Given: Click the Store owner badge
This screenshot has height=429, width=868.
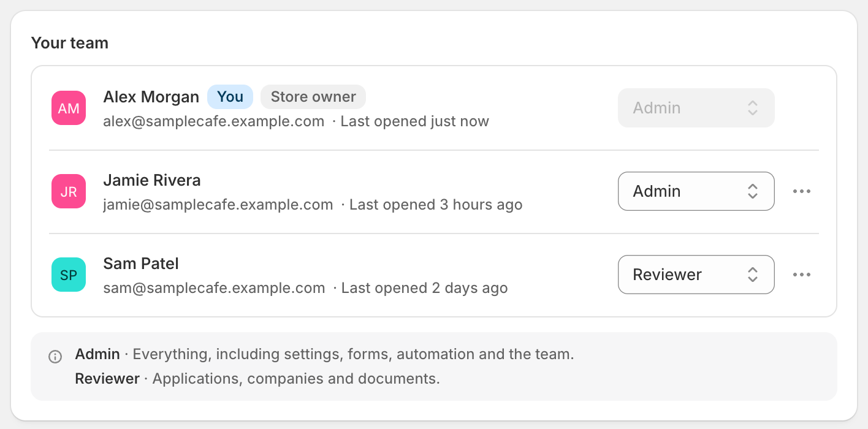Looking at the screenshot, I should pos(313,97).
